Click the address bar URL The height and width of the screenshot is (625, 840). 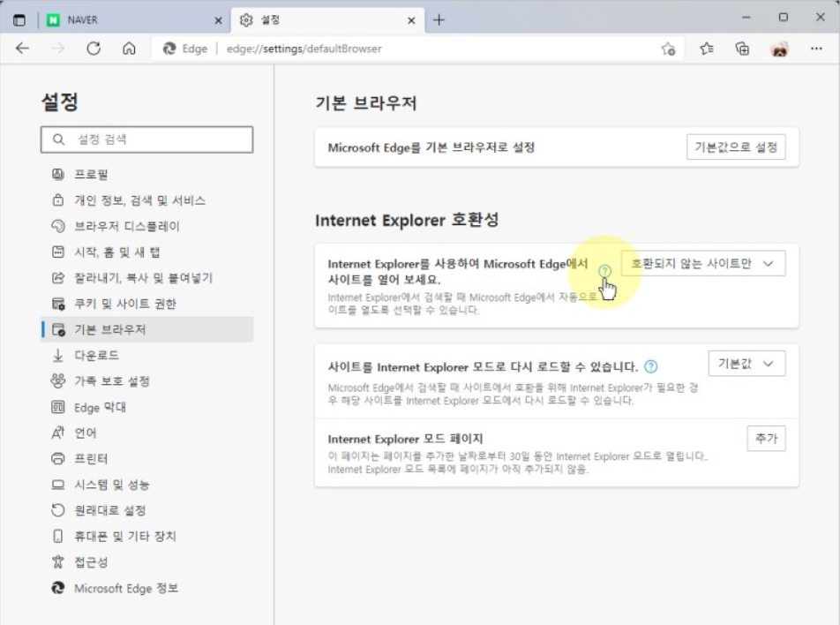point(304,49)
